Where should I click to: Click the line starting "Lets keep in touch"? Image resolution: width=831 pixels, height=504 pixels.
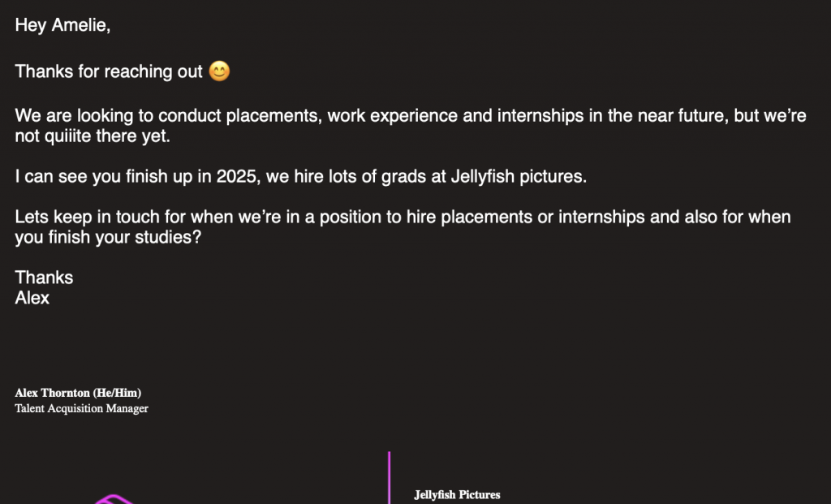[x=403, y=217]
